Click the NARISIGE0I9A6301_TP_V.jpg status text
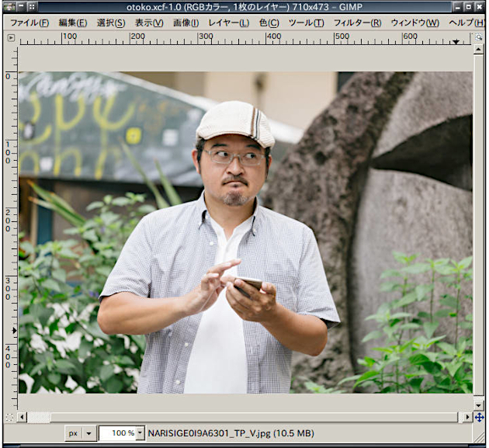This screenshot has width=489, height=448. coord(231,433)
